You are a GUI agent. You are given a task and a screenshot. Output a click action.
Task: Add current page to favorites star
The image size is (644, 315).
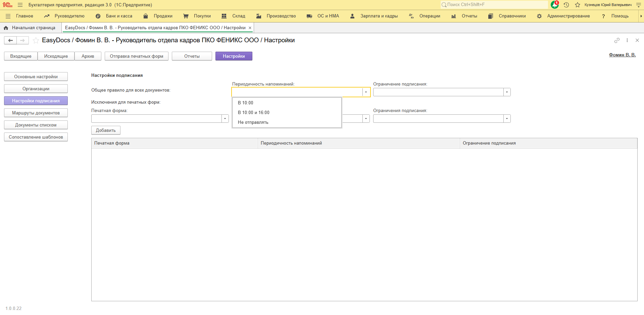point(36,41)
